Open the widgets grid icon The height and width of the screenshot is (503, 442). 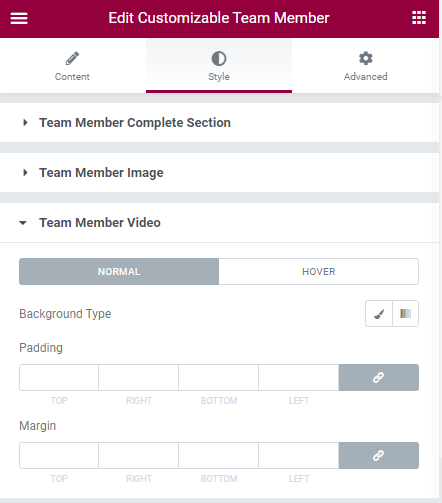[x=419, y=18]
